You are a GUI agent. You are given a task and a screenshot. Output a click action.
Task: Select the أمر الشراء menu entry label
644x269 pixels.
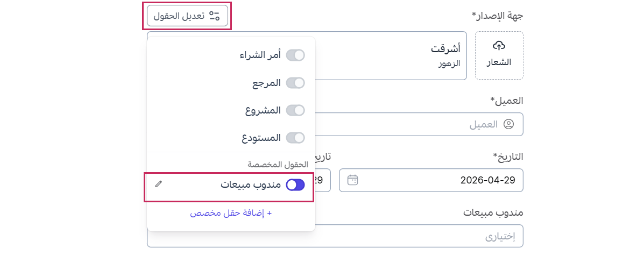(x=260, y=55)
